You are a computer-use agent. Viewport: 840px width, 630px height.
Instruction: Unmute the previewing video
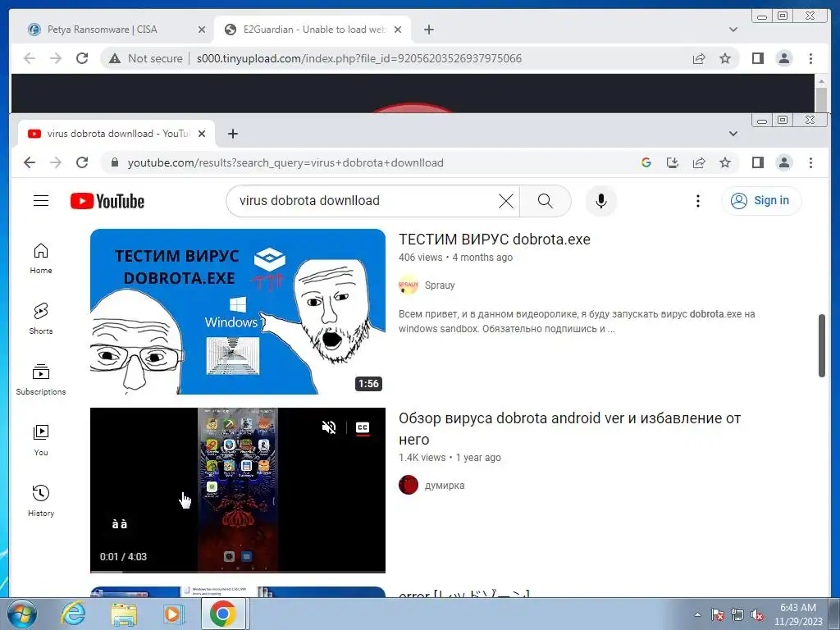pyautogui.click(x=329, y=427)
